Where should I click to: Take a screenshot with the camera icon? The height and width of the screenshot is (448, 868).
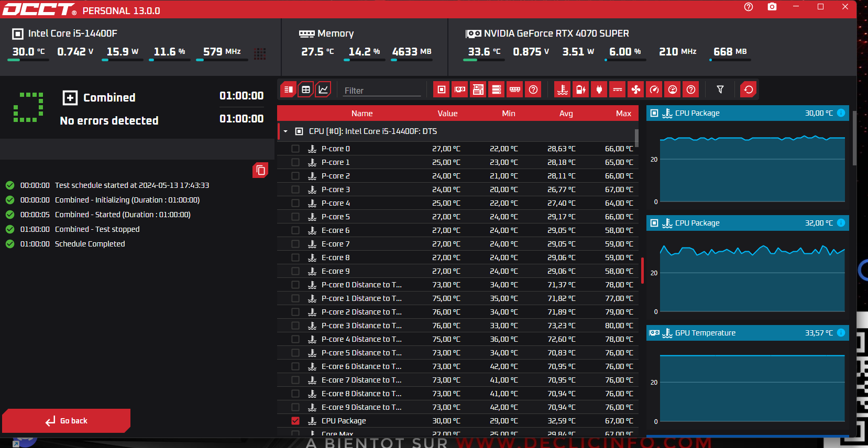click(x=772, y=7)
